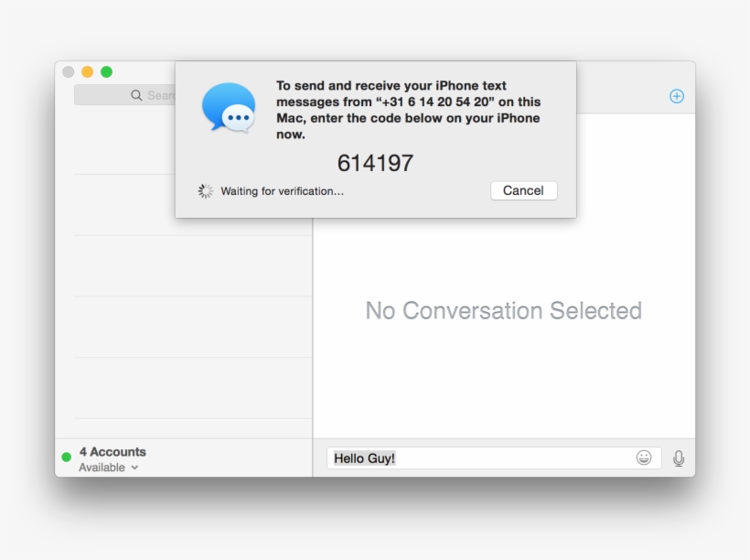Click the spinning verification progress indicator
This screenshot has height=560, width=750.
pyautogui.click(x=203, y=190)
